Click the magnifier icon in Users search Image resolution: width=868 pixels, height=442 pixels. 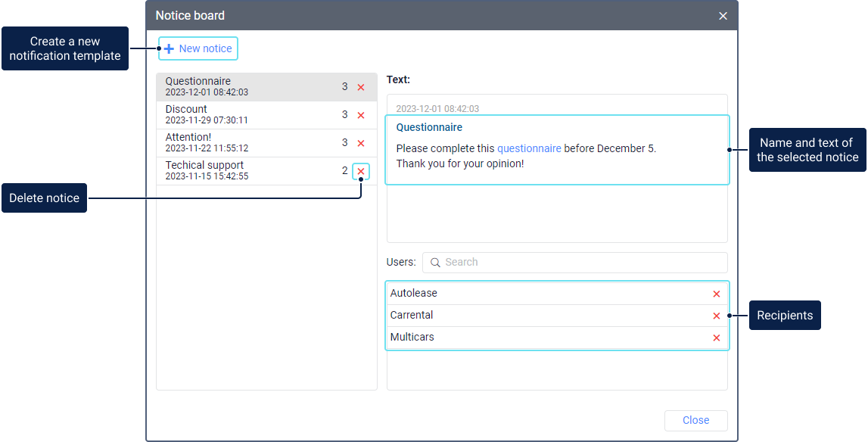click(435, 263)
